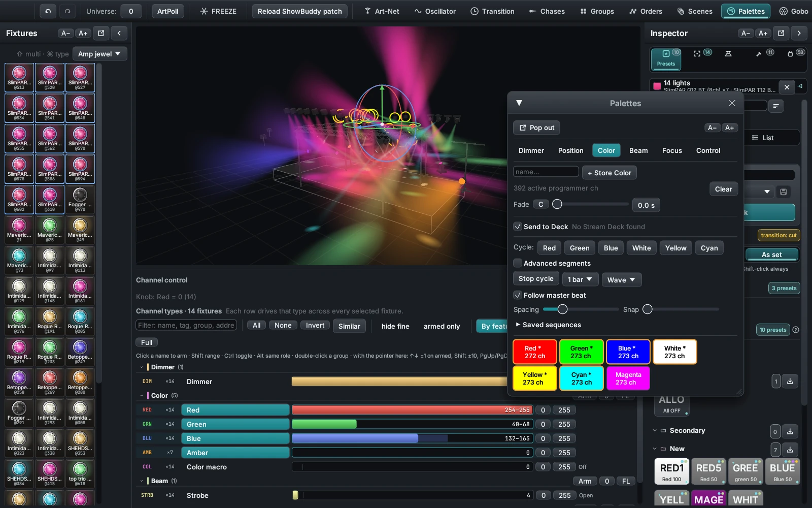Expand the Saved sequences section

click(548, 325)
